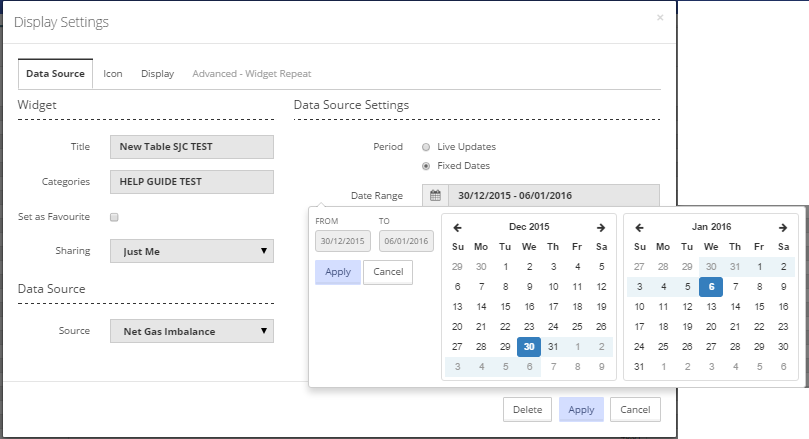Select the Fixed Dates radio option
The image size is (809, 439).
coord(426,166)
